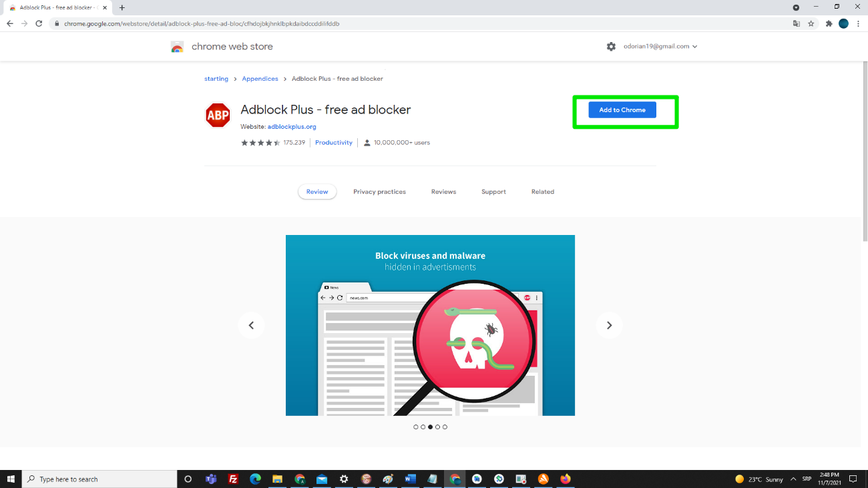Screen dimensions: 868x488
Task: Select the fifth carousel dot indicator
Action: point(445,427)
